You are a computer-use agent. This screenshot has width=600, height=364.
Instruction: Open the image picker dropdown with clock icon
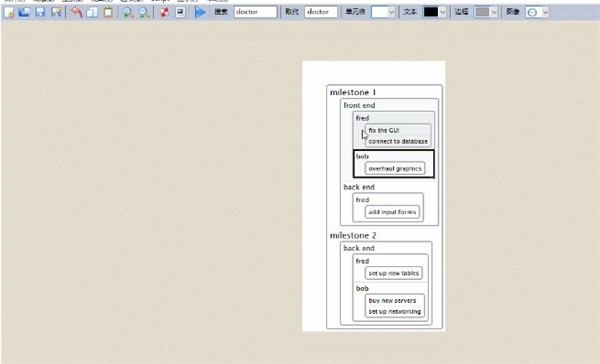click(537, 12)
